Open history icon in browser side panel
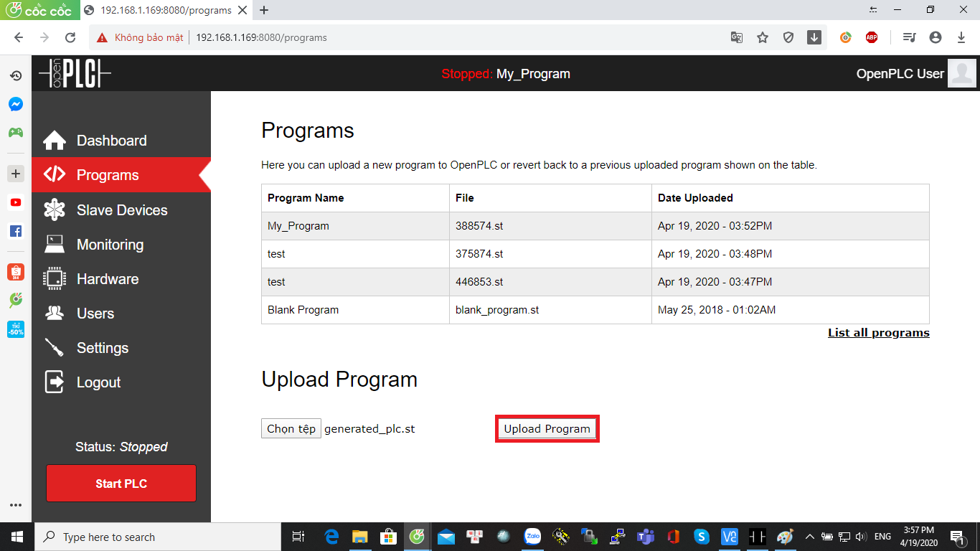Image resolution: width=980 pixels, height=551 pixels. 16,75
